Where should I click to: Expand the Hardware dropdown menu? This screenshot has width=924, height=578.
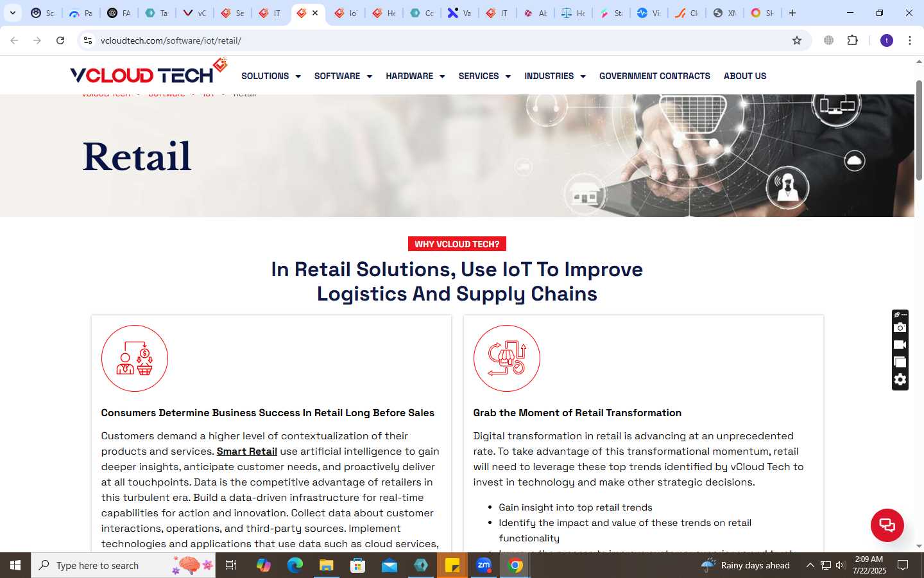415,76
